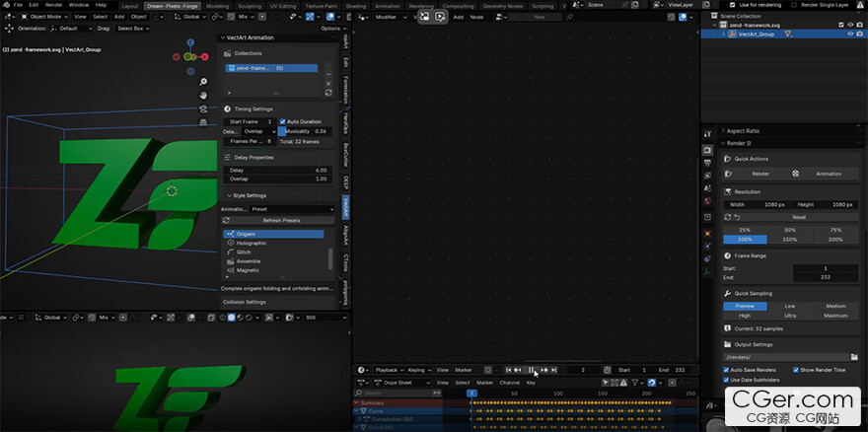Click the viewport zoom magnifier icon
868x432 pixels.
(x=204, y=82)
